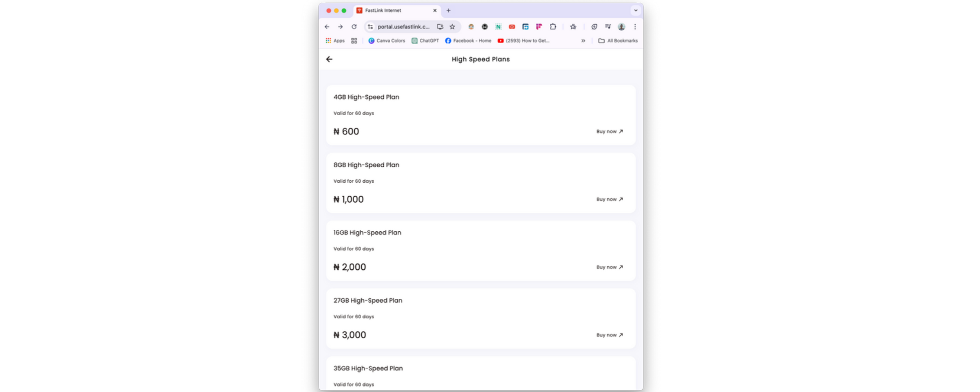Open the Chrome three-dot menu

635,27
